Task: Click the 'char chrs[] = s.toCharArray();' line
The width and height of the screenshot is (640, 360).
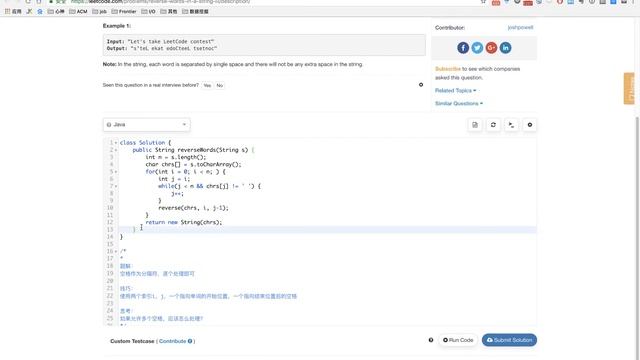Action: coord(193,164)
